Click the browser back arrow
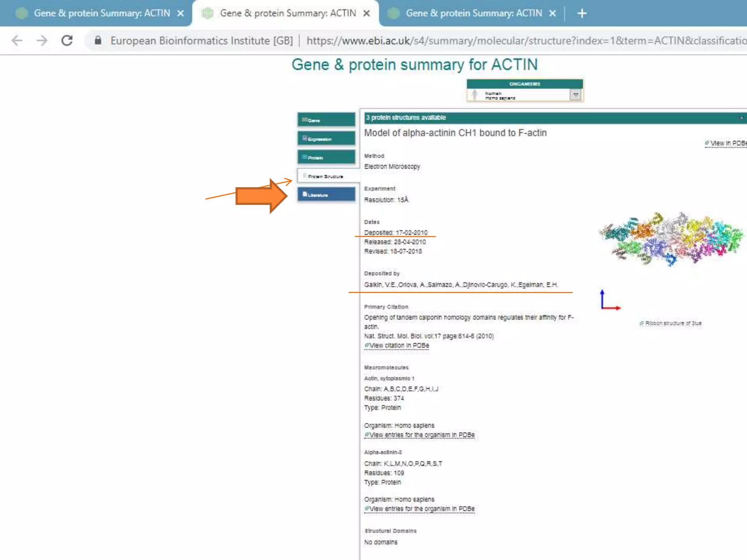 (17, 40)
